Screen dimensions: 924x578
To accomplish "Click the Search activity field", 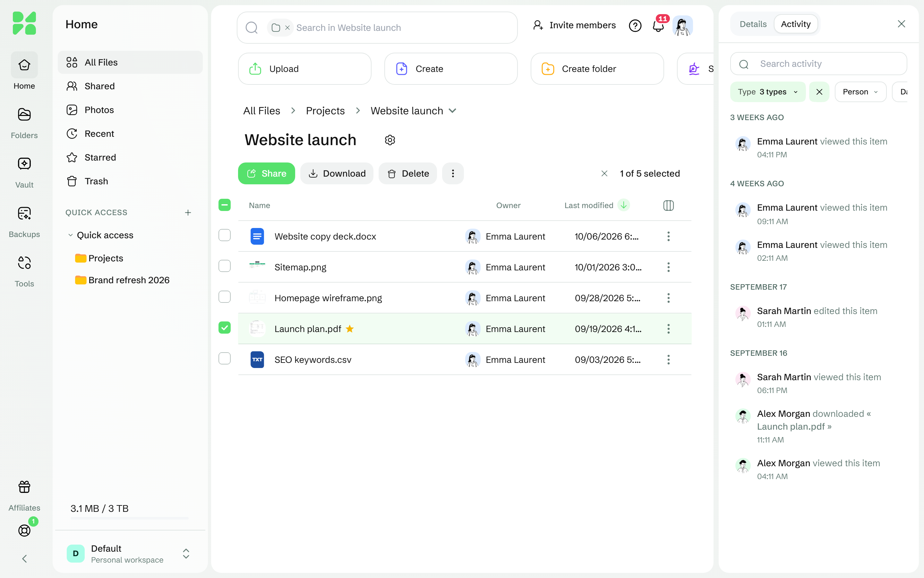I will 818,64.
